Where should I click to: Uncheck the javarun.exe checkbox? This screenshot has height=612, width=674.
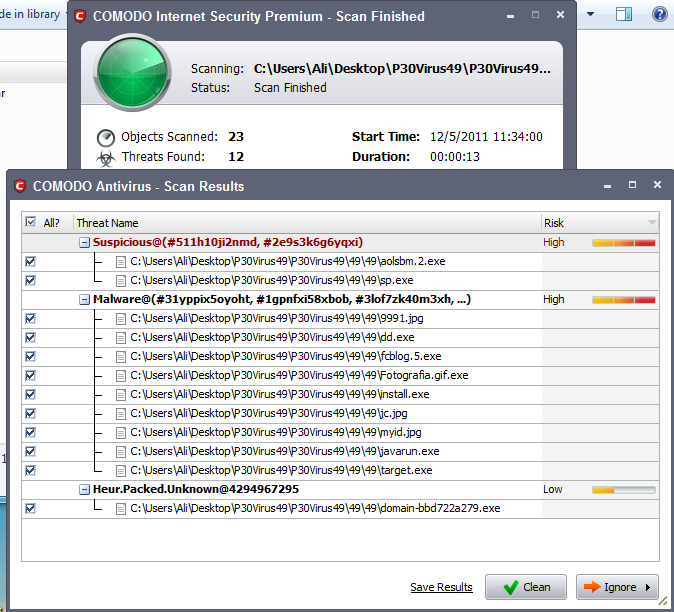click(30, 451)
